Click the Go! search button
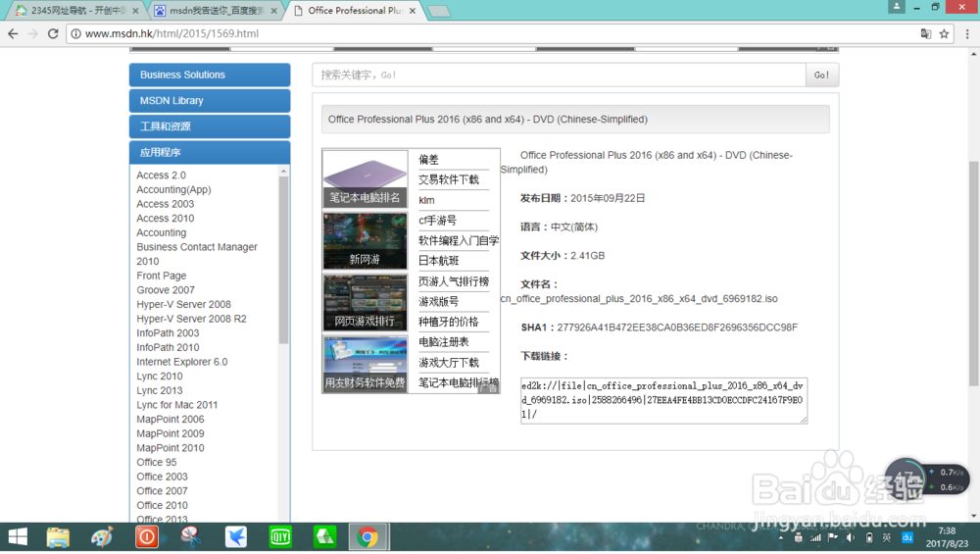This screenshot has width=980, height=554. (822, 76)
